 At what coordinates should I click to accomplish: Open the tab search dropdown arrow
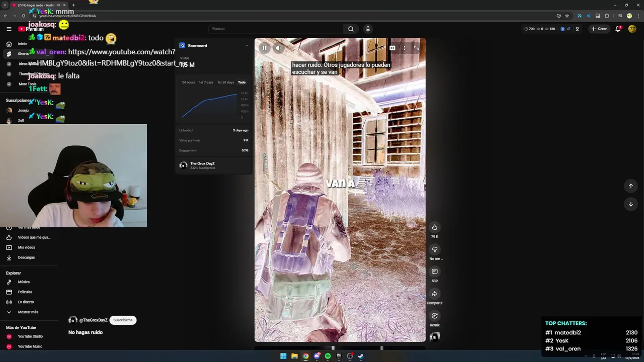(5, 5)
